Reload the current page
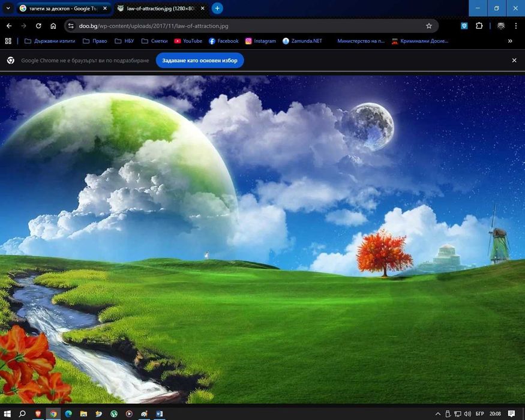This screenshot has width=525, height=420. (38, 26)
